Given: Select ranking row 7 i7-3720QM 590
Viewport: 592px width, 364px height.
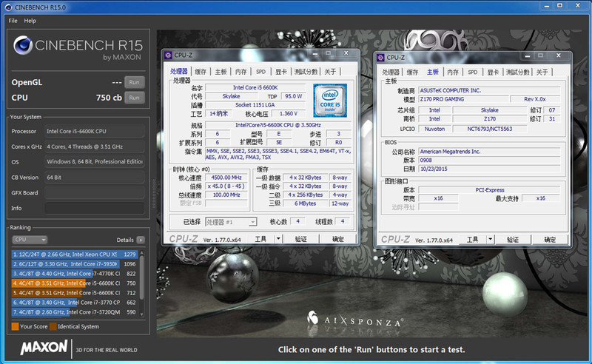Looking at the screenshot, I should 75,312.
